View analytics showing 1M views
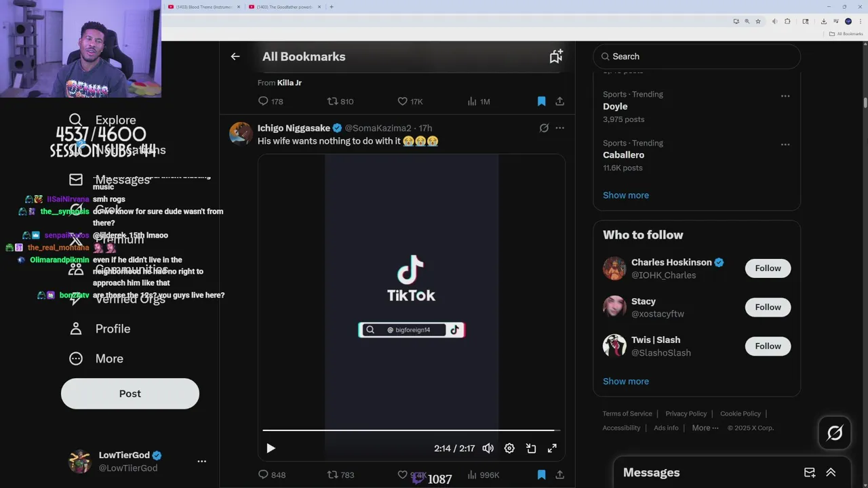Viewport: 868px width, 488px height. [x=478, y=102]
